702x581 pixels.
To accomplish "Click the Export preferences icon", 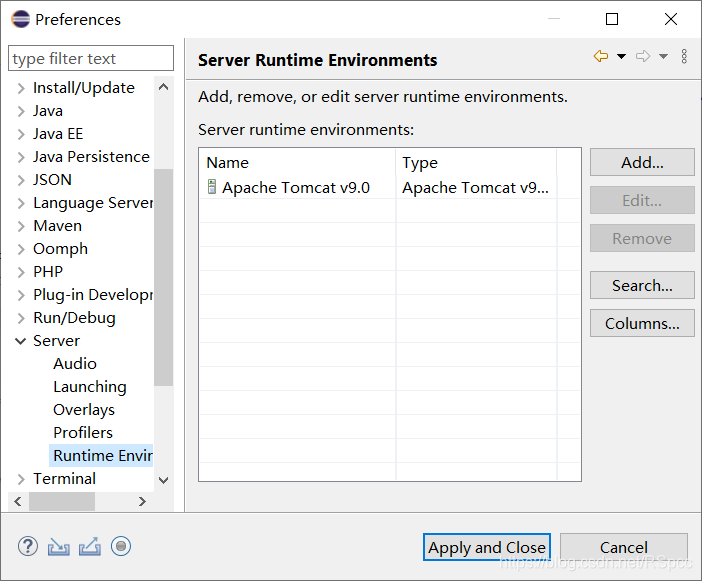I will 90,546.
